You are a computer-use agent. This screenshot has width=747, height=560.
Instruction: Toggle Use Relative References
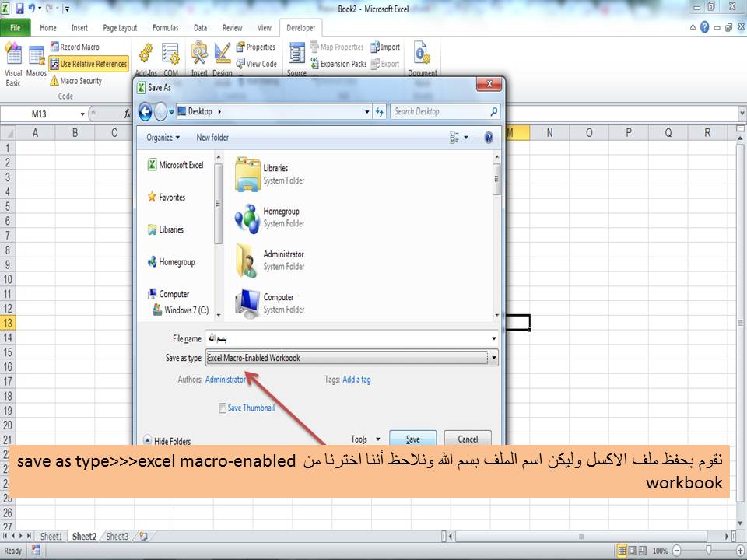[x=89, y=63]
